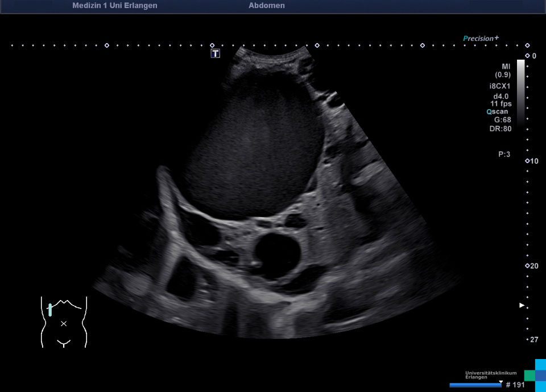Click the G:68 gain value
This screenshot has height=392, width=546.
click(502, 120)
